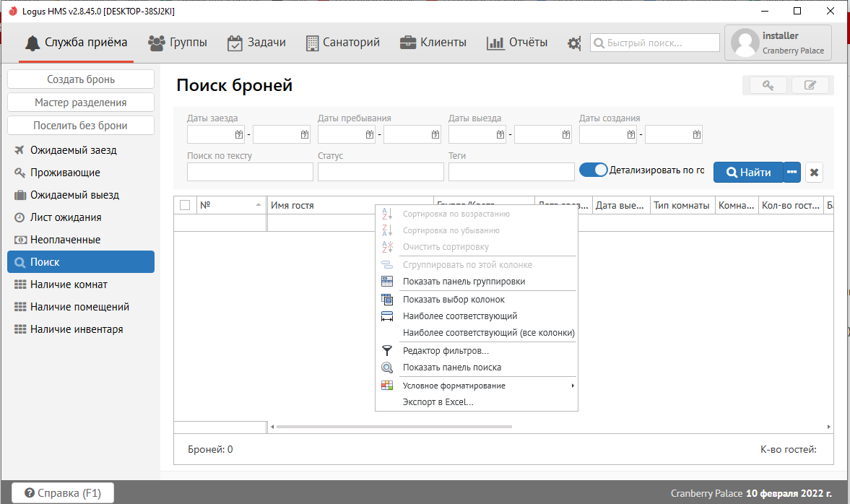The image size is (850, 504).
Task: Click the edit pencil icon button near title
Action: click(810, 85)
